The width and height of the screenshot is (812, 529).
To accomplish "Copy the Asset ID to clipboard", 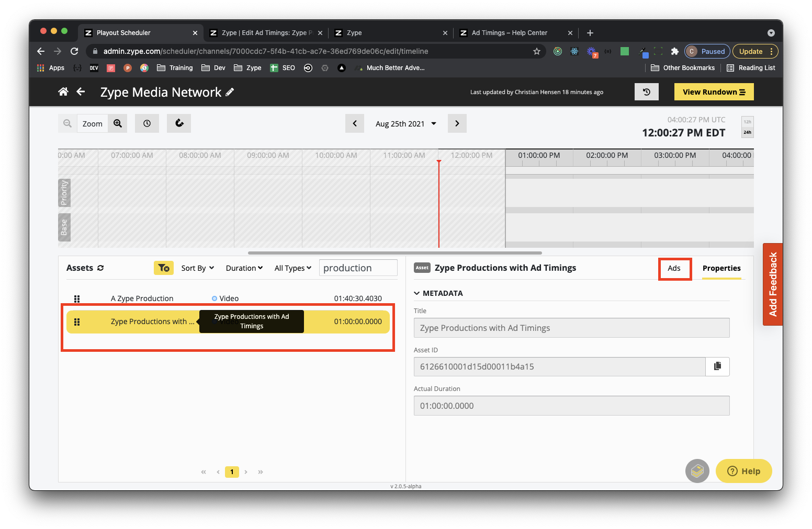I will coord(717,366).
